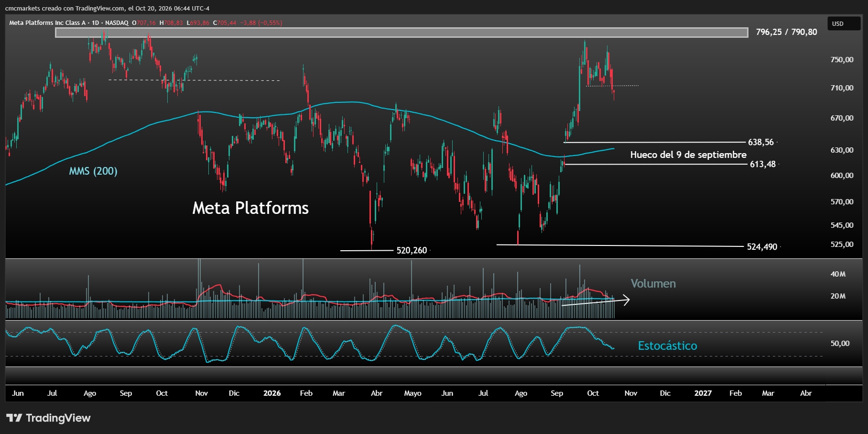
Task: Click the 670,00 price axis label
Action: [842, 118]
